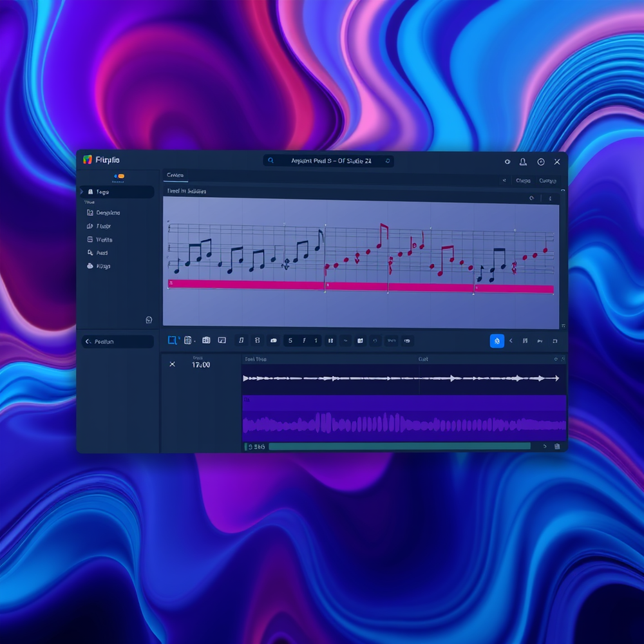Click the trash icon at bottom right
Viewport: 644px width, 644px height.
[x=557, y=446]
